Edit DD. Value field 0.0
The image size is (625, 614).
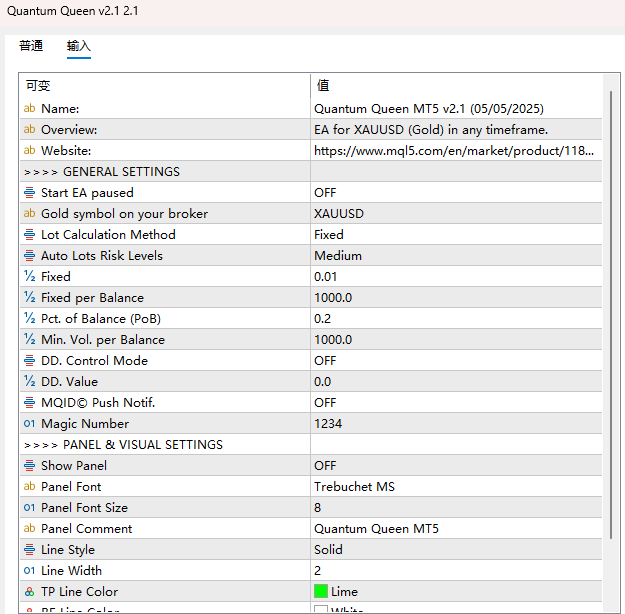coord(456,382)
